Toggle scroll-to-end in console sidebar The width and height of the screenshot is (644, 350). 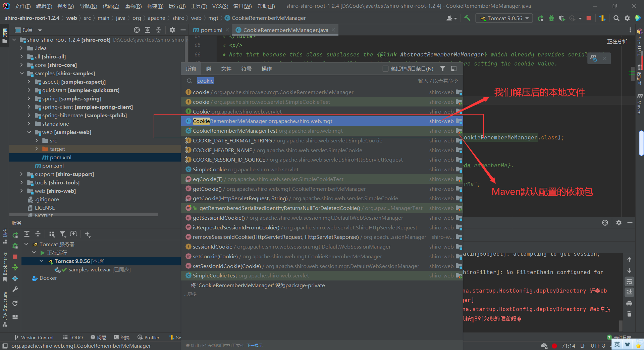[629, 292]
